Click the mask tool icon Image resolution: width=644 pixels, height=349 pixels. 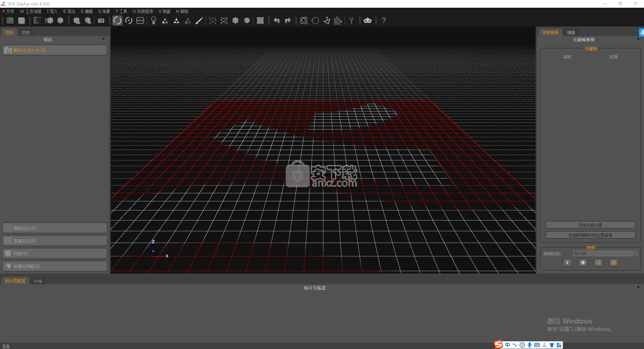pyautogui.click(x=368, y=20)
